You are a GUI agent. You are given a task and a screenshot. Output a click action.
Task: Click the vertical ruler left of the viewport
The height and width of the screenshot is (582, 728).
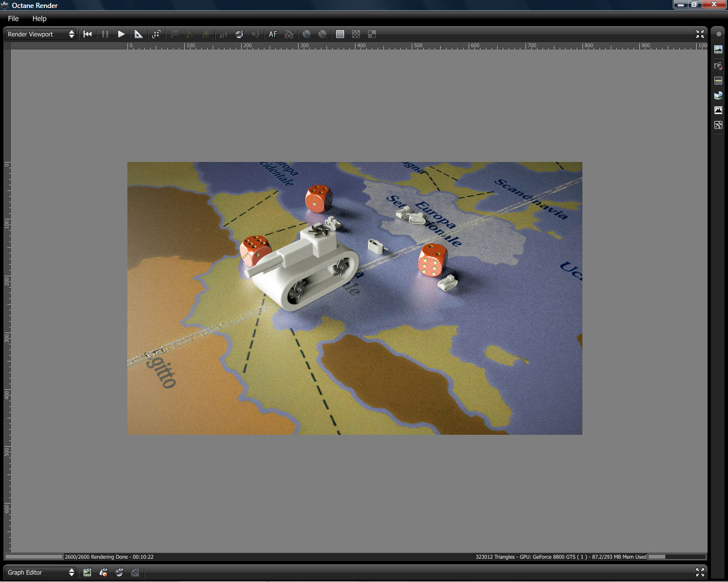[7, 301]
